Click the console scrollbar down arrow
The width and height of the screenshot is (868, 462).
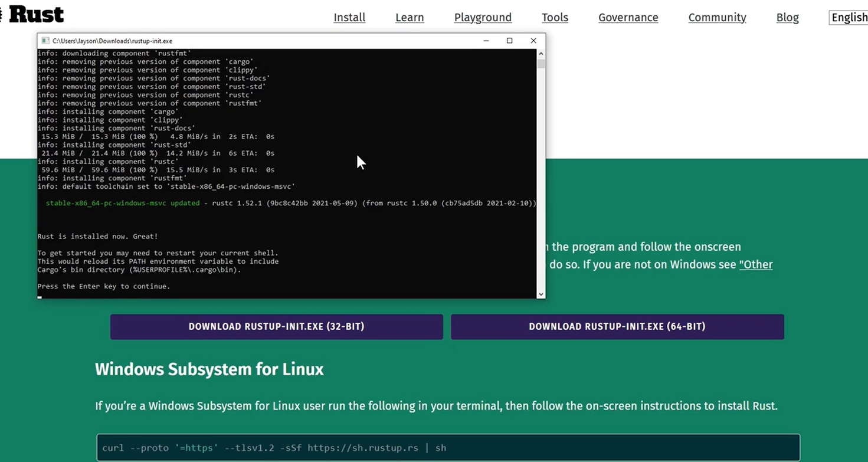(x=541, y=293)
